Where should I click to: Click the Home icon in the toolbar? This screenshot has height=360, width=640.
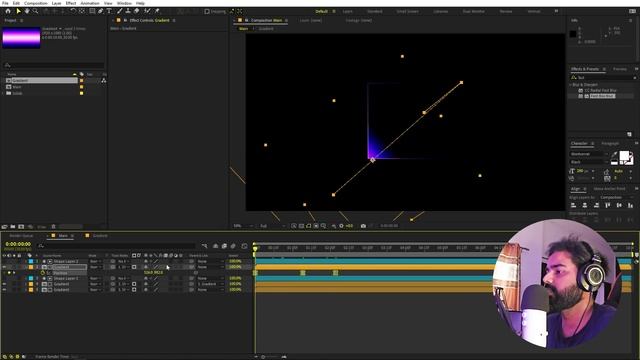8,11
